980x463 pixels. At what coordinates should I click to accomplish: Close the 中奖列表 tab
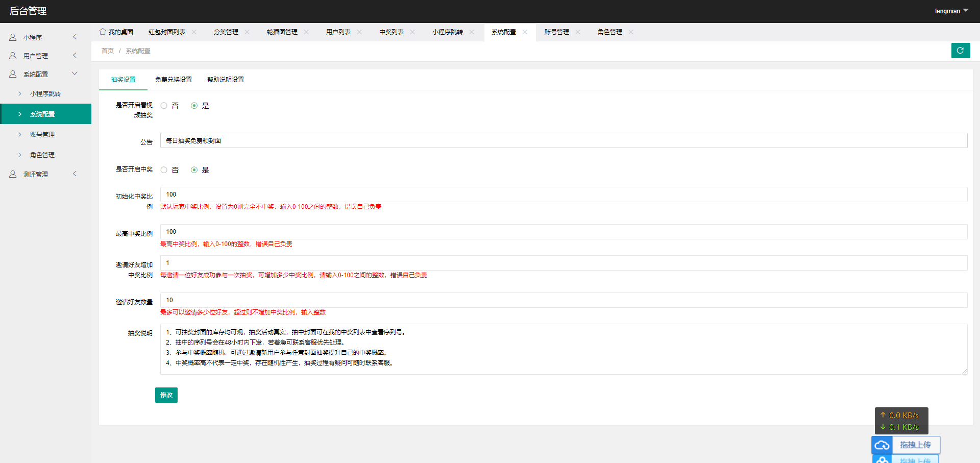(412, 32)
